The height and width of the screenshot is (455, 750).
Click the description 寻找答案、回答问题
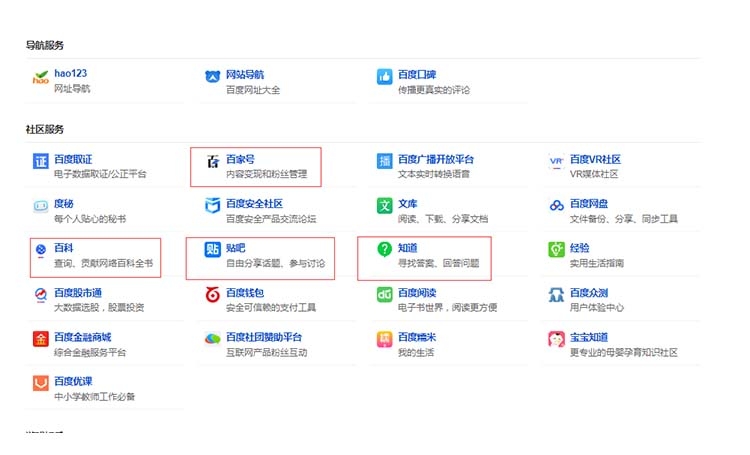tap(439, 263)
